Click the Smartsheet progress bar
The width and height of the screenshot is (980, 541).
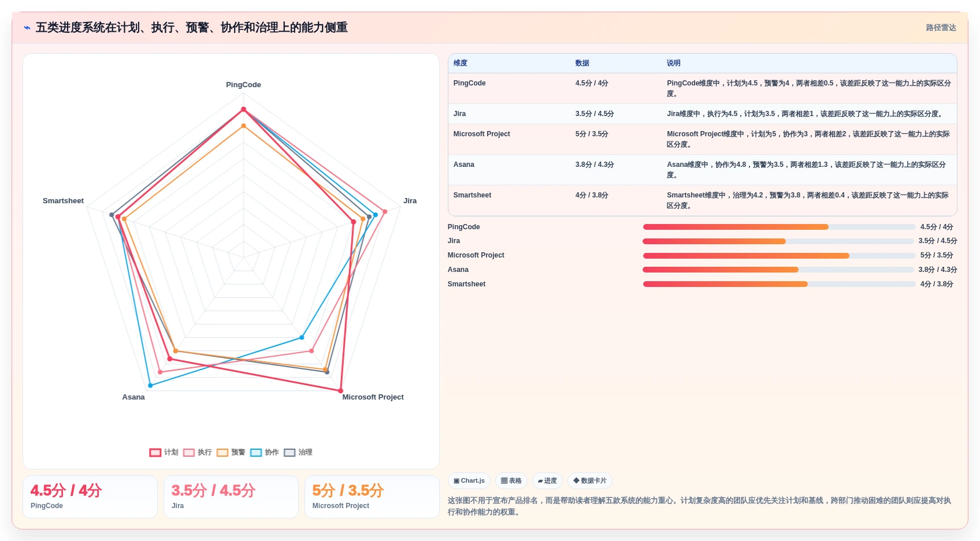pos(779,284)
